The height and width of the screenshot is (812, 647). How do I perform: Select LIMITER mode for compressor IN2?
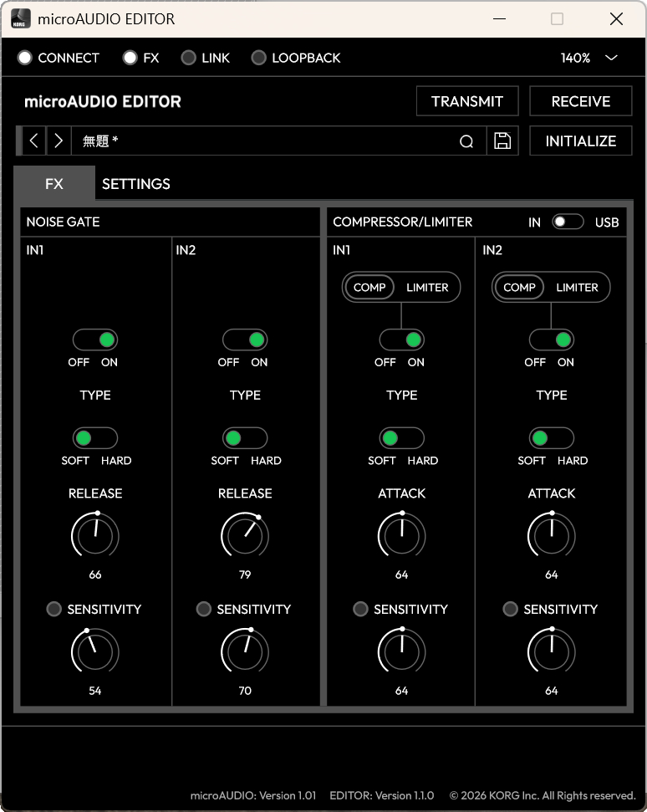[577, 288]
